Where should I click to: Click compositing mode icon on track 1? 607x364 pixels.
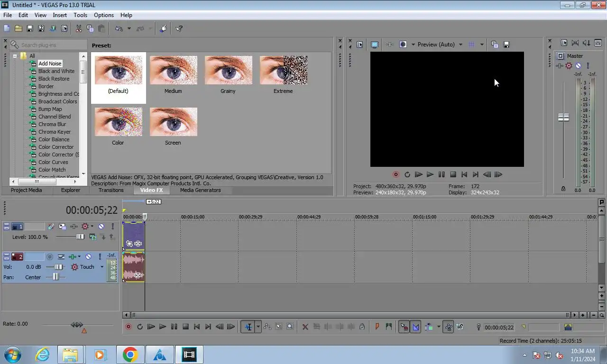pos(92,237)
